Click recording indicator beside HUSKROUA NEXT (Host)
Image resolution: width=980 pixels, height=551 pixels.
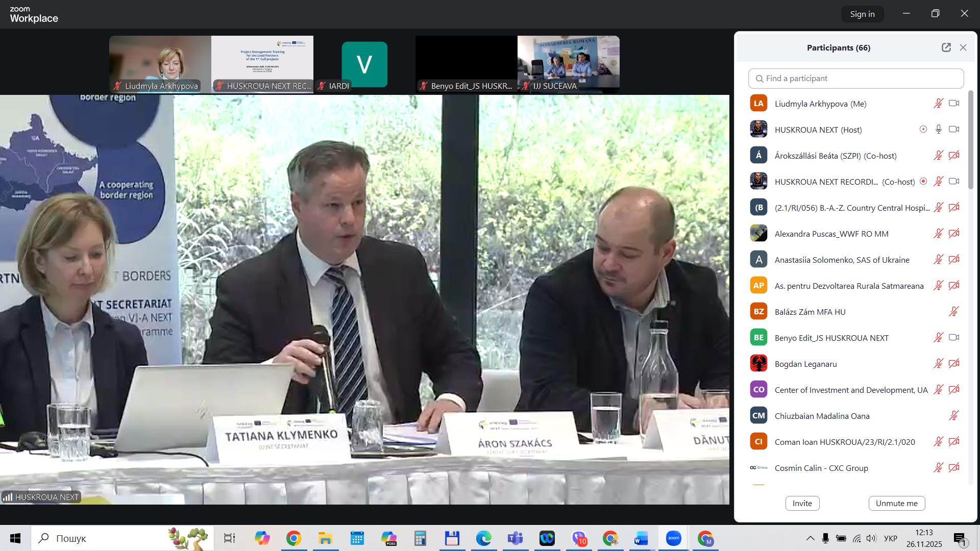click(x=923, y=130)
